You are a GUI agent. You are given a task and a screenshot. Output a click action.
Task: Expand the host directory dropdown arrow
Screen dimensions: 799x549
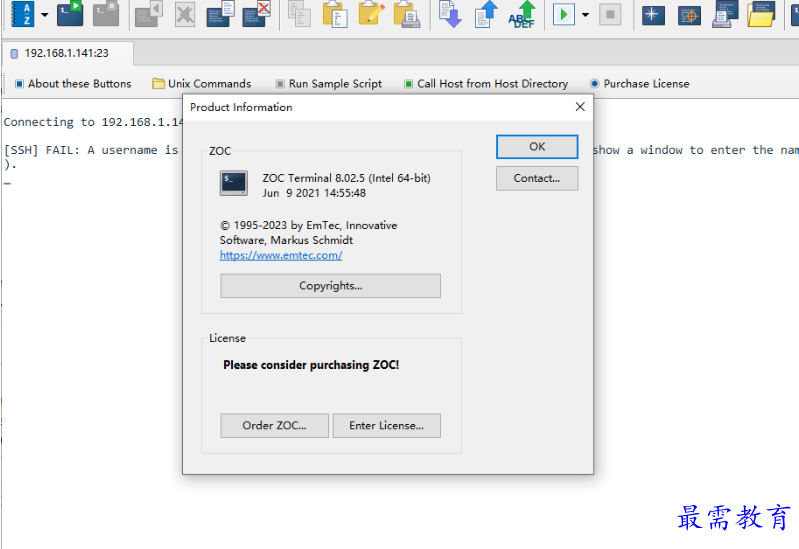point(45,15)
